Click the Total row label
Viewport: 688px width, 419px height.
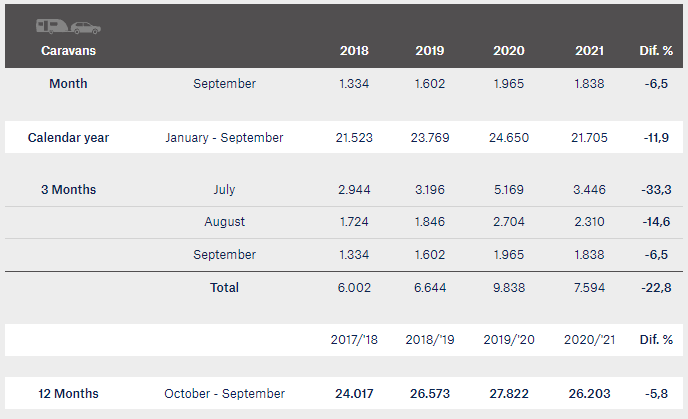pyautogui.click(x=224, y=288)
